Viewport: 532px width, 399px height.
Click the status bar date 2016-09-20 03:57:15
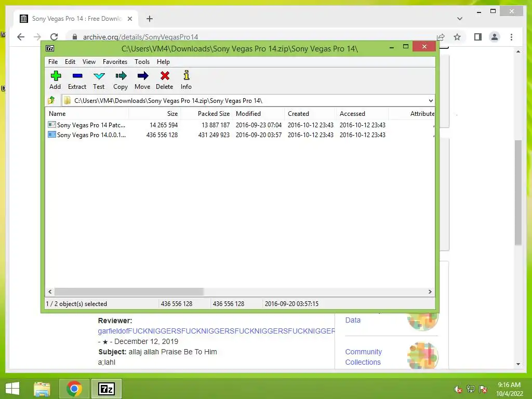pyautogui.click(x=291, y=303)
